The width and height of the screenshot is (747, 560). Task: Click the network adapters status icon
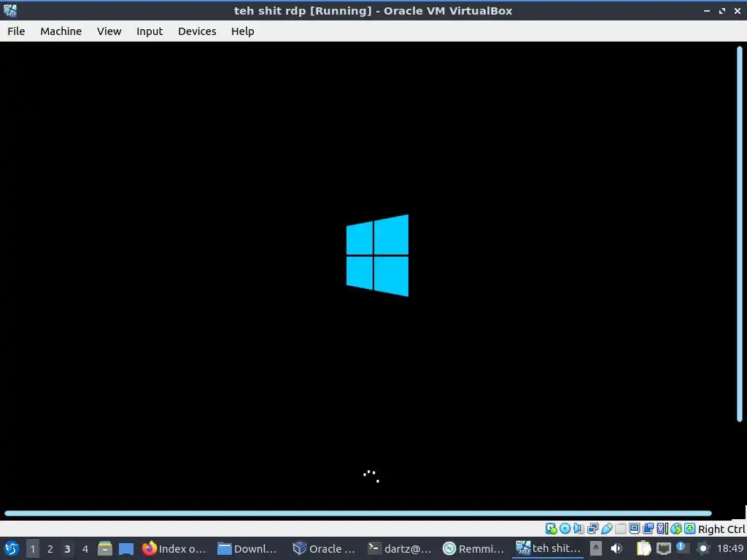[x=592, y=529]
